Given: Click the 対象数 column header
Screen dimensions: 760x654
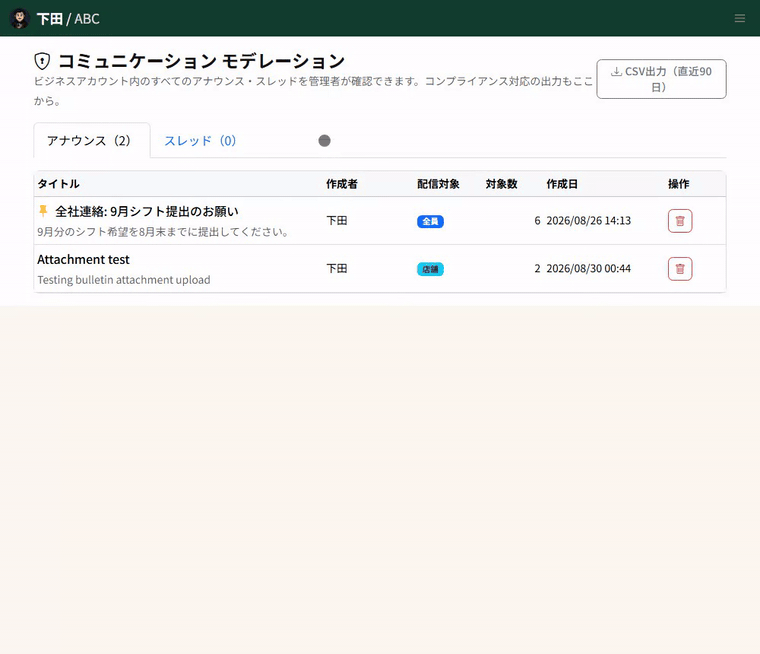Looking at the screenshot, I should [x=502, y=184].
